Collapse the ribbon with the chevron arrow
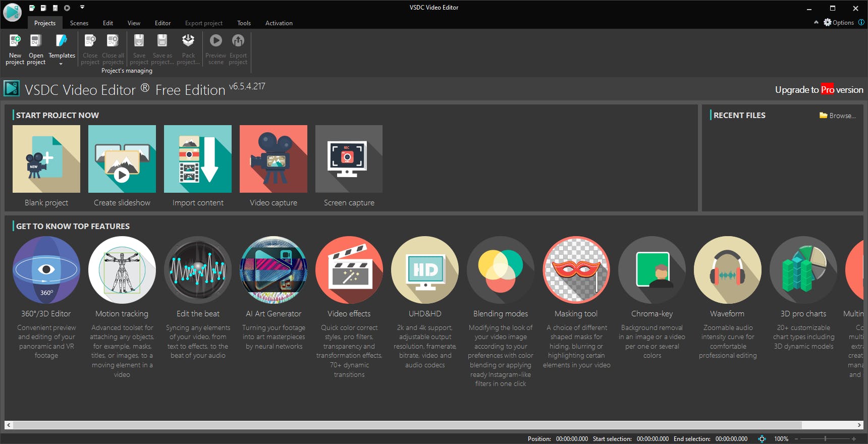Screen dimensions: 868x444 816,23
